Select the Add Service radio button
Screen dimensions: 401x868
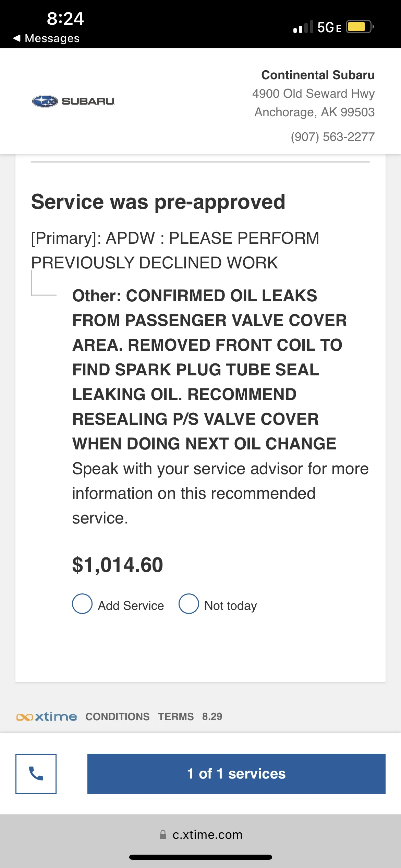[82, 604]
